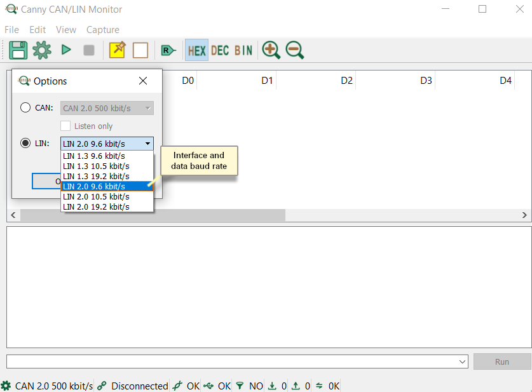Viewport: 532px width, 392px height.
Task: Click the status bar plug connector icon
Action: click(x=177, y=386)
